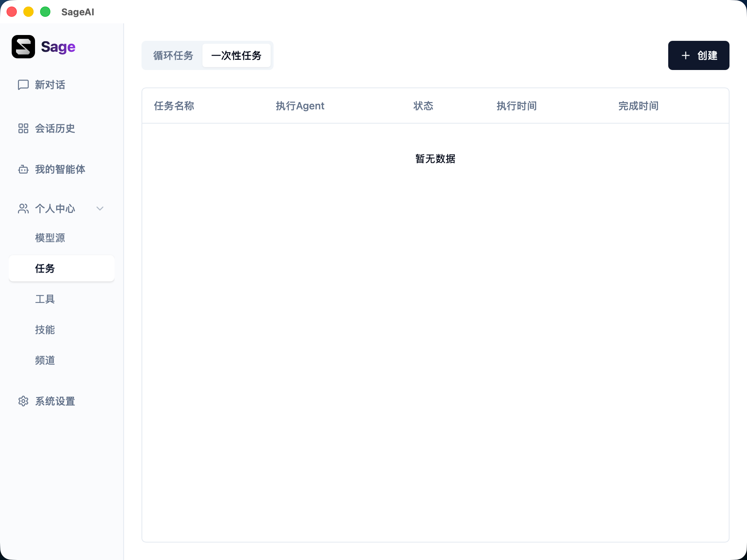The height and width of the screenshot is (560, 747).
Task: Select 任务 in the sidebar
Action: pyautogui.click(x=45, y=268)
